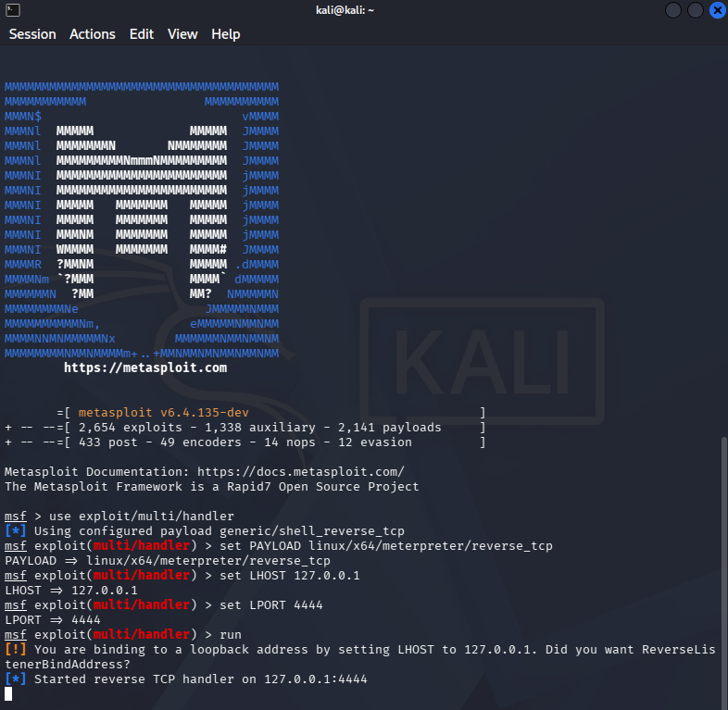Click 'use exploit/multi/handler' command text
Screen dimensions: 728x710
pyautogui.click(x=142, y=517)
